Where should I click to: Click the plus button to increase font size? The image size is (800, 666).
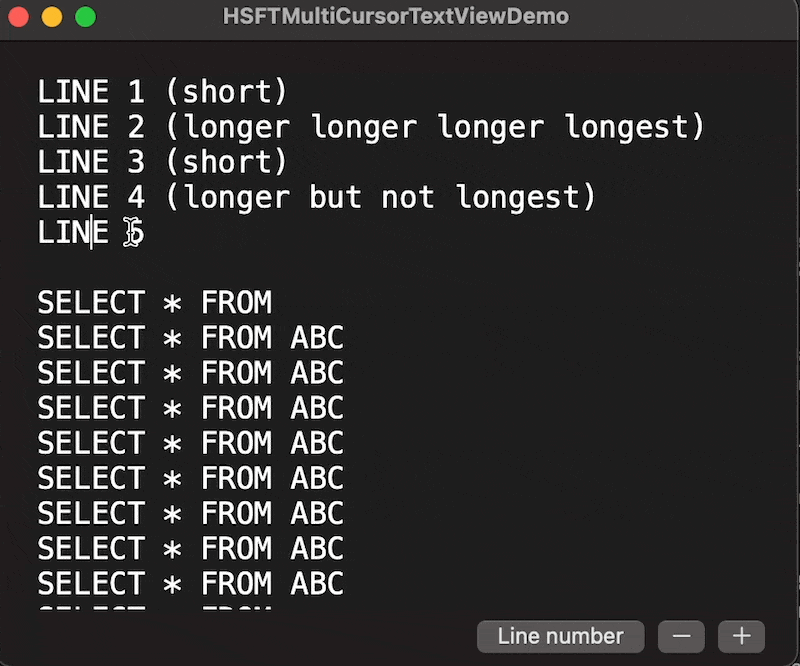pyautogui.click(x=741, y=636)
